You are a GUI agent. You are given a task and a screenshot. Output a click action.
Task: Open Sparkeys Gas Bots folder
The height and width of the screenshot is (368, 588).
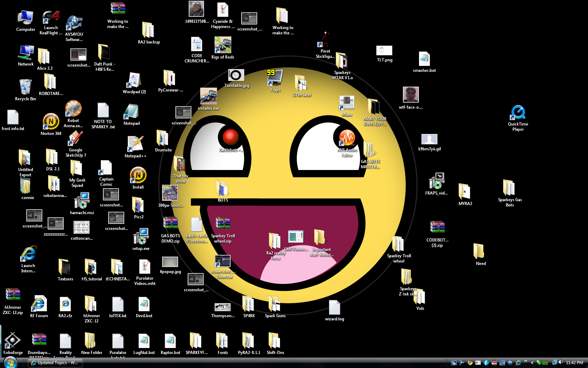coord(510,193)
